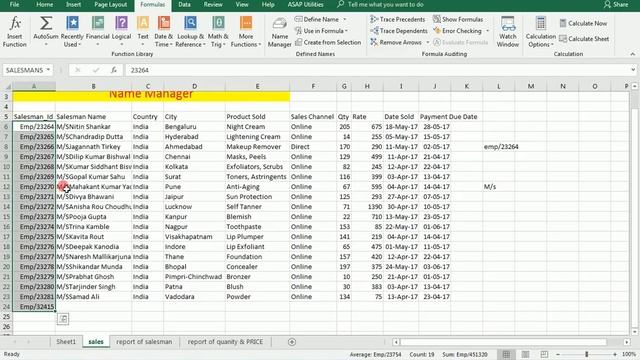This screenshot has height=360, width=640.
Task: Collapse the ribbon arrow
Action: (x=633, y=54)
